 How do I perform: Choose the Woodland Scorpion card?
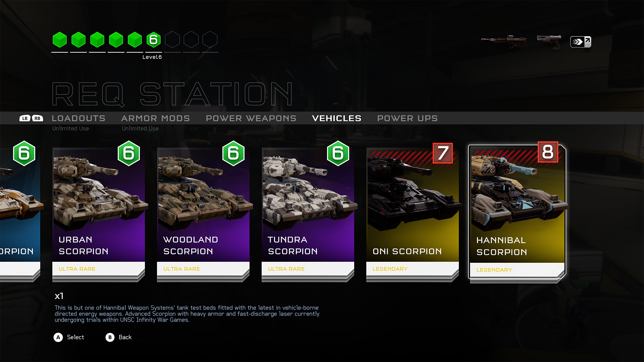point(203,212)
